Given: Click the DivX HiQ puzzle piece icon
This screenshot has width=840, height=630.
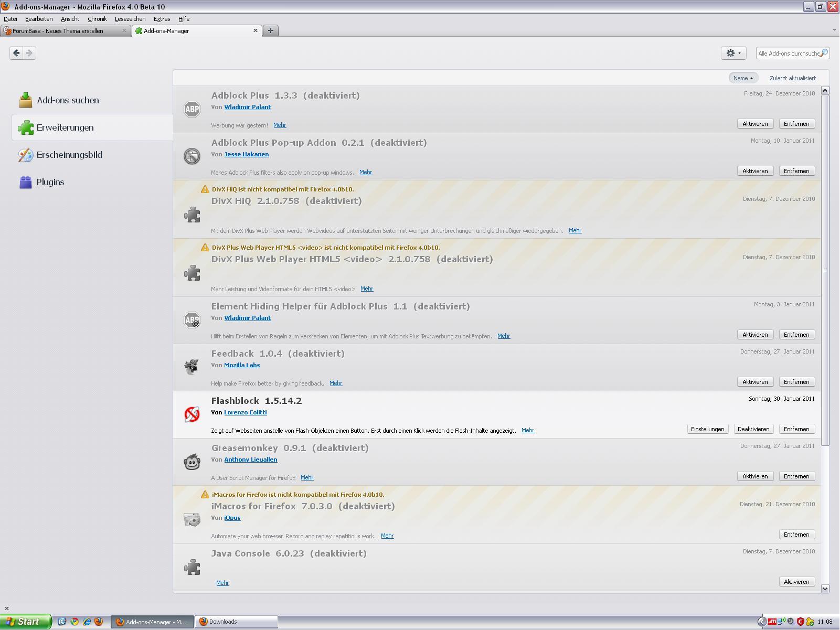Looking at the screenshot, I should coord(192,215).
